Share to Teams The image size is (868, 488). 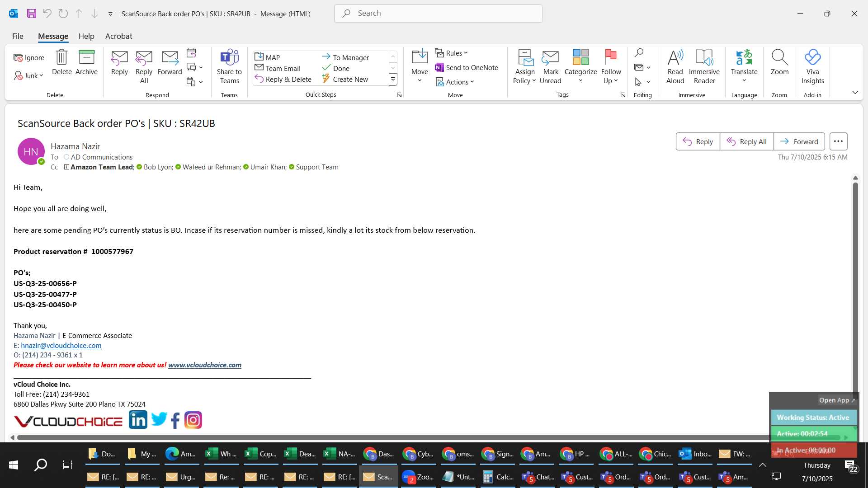point(229,67)
